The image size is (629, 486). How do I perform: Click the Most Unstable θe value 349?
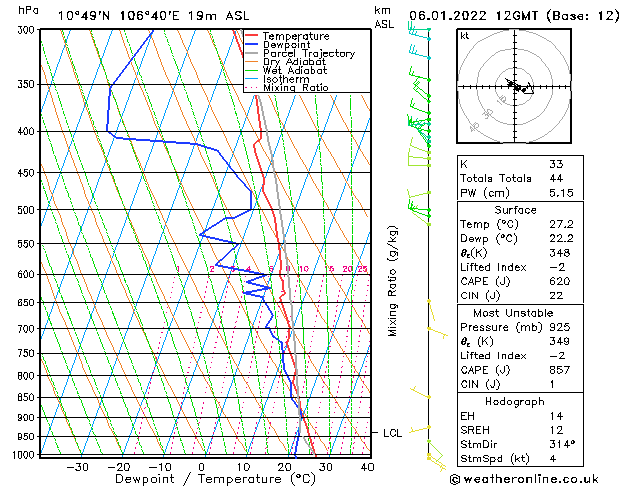coord(560,341)
